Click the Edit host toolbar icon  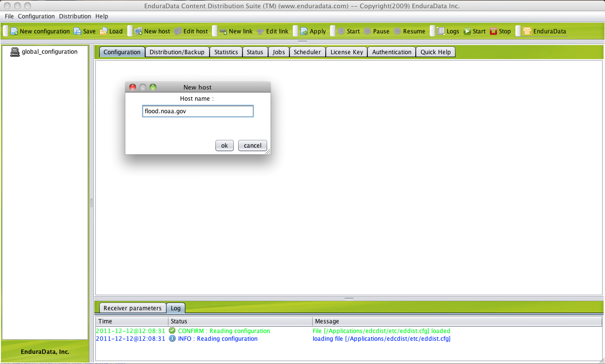[x=178, y=31]
